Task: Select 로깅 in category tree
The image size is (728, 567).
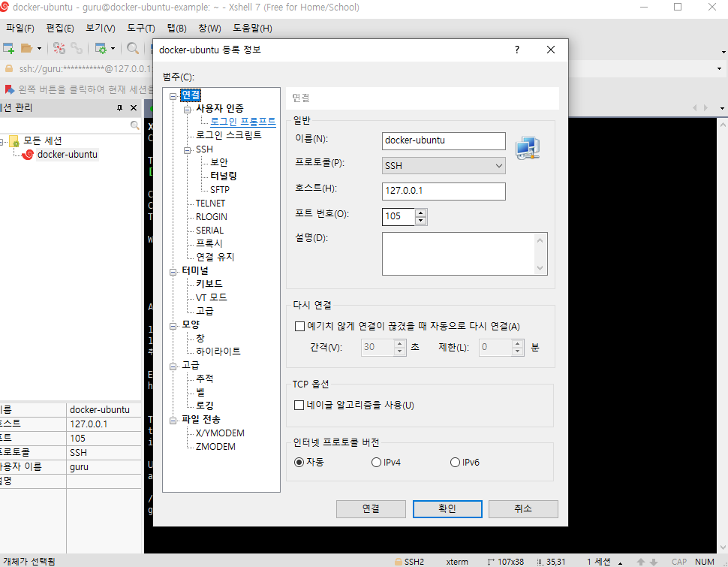Action: pyautogui.click(x=204, y=406)
